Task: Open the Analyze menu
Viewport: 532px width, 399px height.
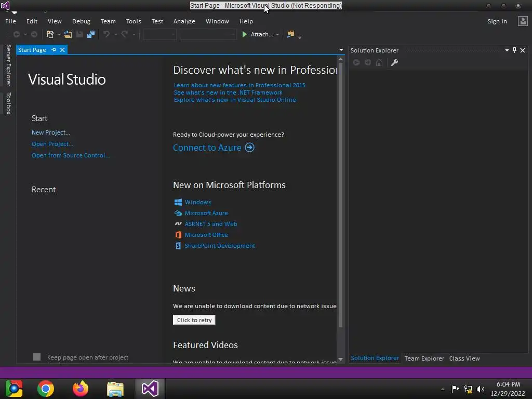Action: (x=184, y=21)
